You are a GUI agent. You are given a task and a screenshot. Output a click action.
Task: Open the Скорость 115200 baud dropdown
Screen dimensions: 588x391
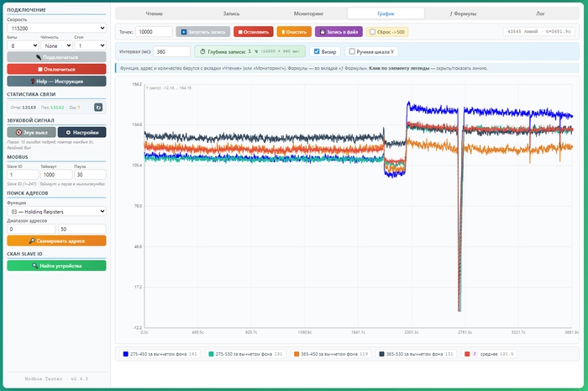tap(56, 28)
